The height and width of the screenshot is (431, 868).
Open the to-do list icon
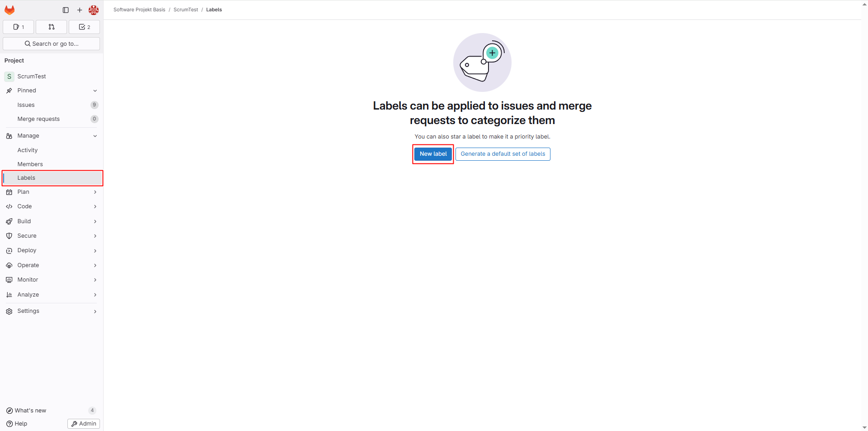85,27
